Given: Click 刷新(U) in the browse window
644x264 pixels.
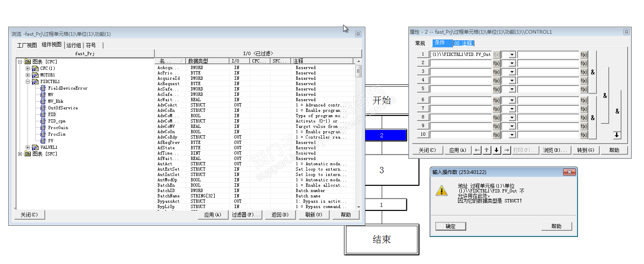Looking at the screenshot, I should click(x=314, y=215).
